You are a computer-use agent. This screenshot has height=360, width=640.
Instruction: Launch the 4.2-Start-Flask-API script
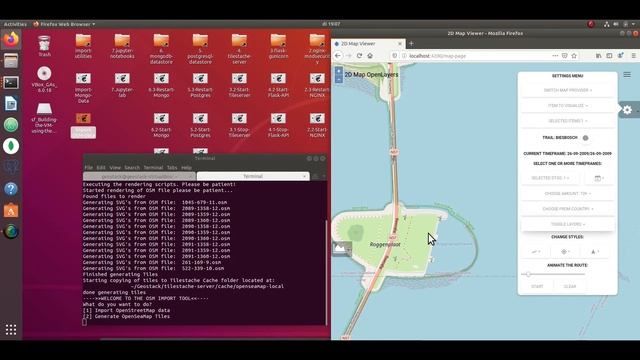coord(278,85)
